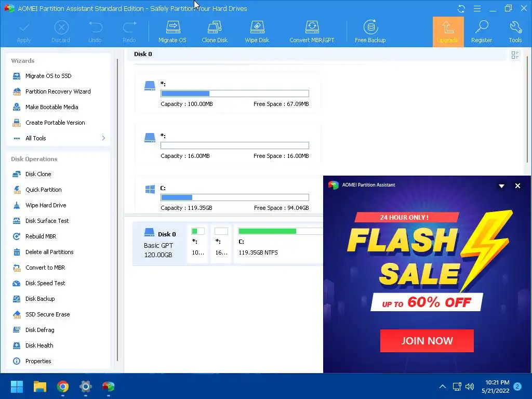Open Partition Recovery Wizard

click(58, 91)
